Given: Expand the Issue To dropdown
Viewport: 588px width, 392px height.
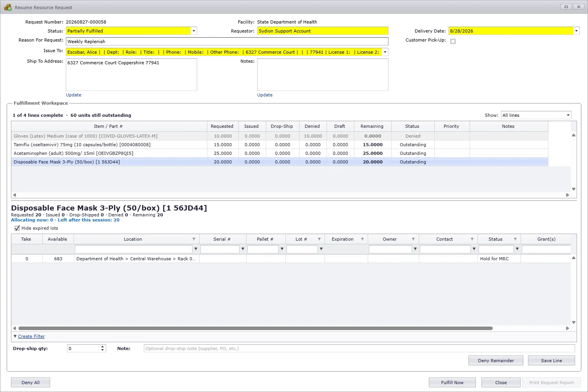Looking at the screenshot, I should [x=385, y=52].
